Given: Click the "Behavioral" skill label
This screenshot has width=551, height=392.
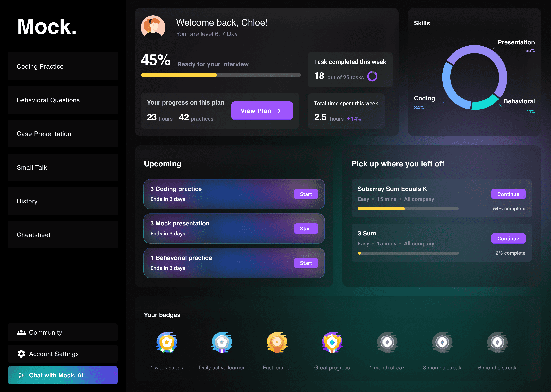Looking at the screenshot, I should [519, 101].
